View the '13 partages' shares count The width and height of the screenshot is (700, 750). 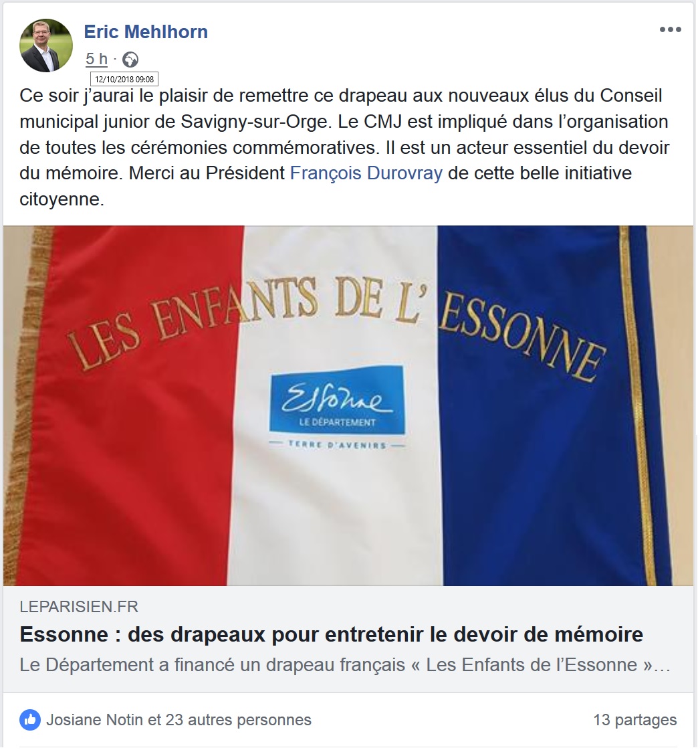(635, 720)
